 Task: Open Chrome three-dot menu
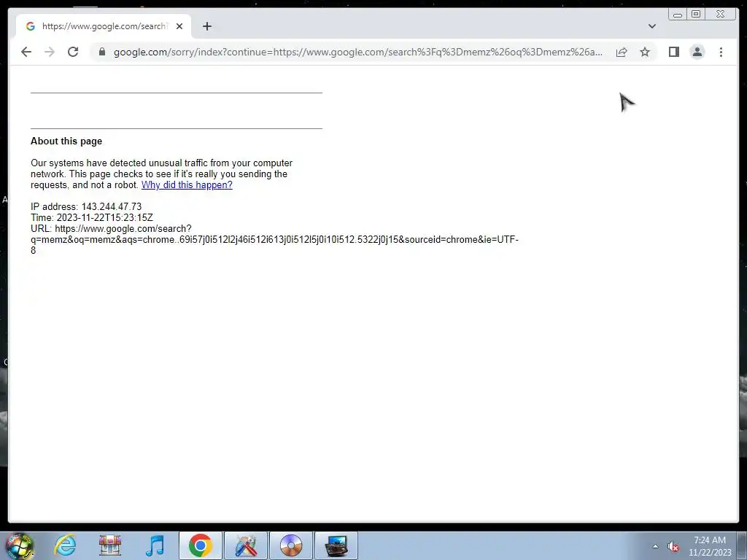tap(721, 52)
